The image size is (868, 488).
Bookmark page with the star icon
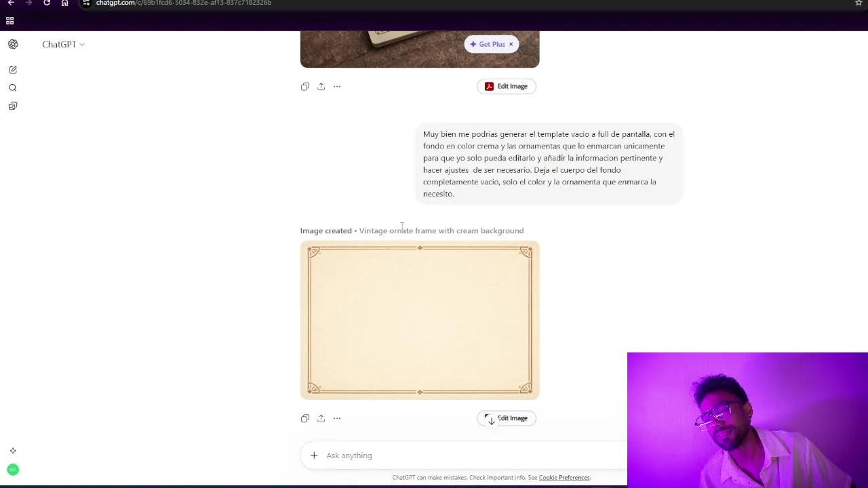tap(859, 3)
